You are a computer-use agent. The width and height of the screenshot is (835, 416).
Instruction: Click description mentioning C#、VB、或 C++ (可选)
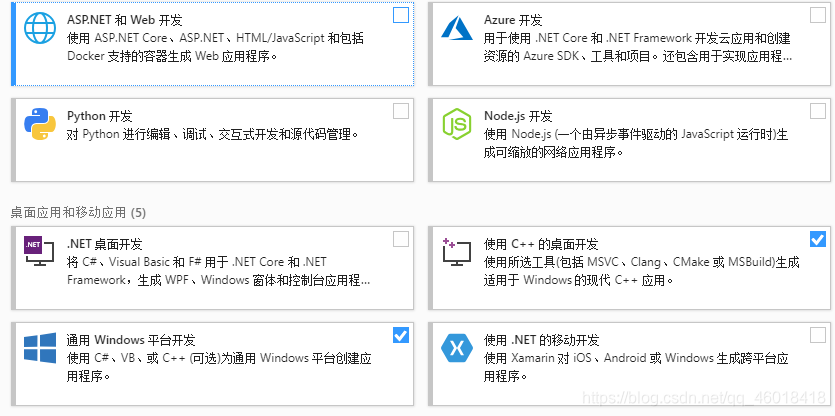pyautogui.click(x=219, y=367)
